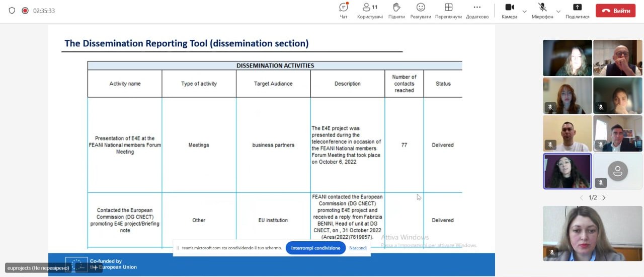Leave the meeting with Вийти
The height and width of the screenshot is (277, 644).
coord(615,11)
